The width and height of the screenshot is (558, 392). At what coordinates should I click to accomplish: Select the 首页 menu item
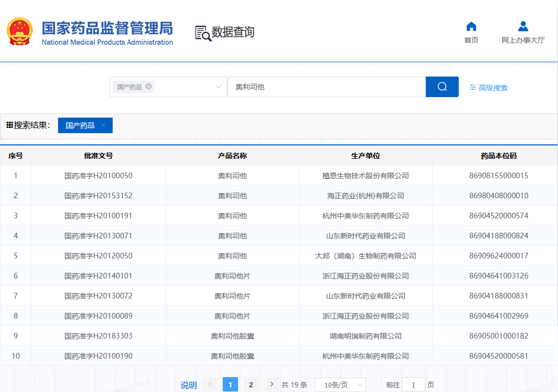471,40
